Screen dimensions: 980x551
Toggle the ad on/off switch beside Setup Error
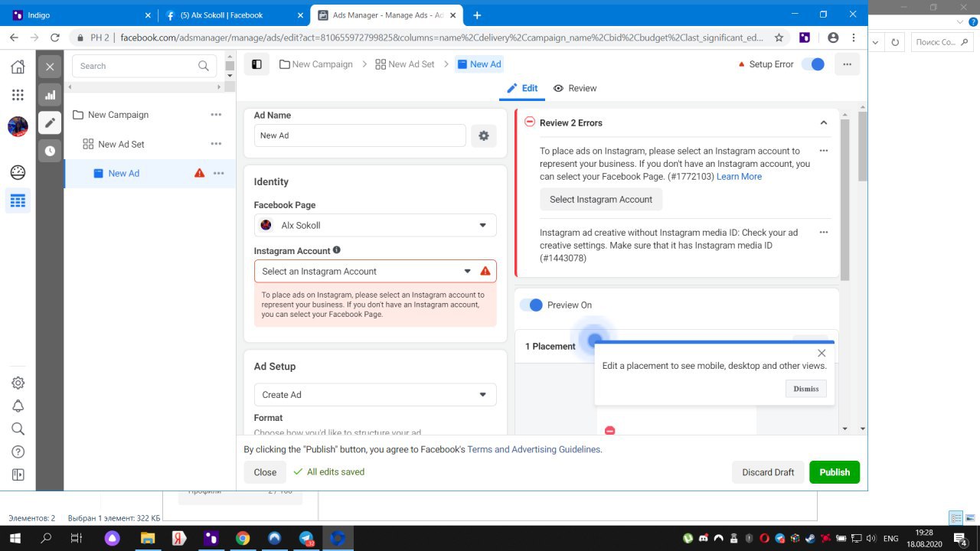coord(813,64)
